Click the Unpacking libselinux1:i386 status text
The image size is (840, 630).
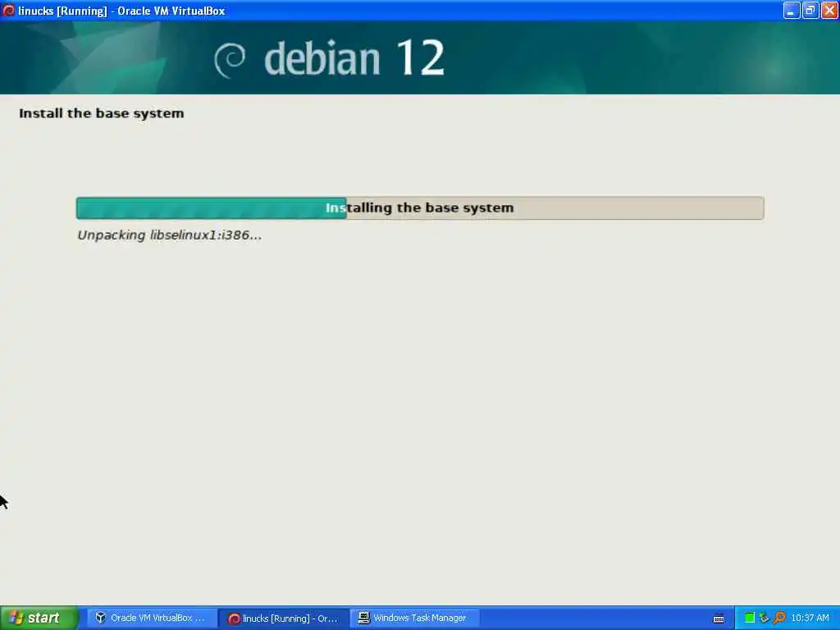[169, 235]
